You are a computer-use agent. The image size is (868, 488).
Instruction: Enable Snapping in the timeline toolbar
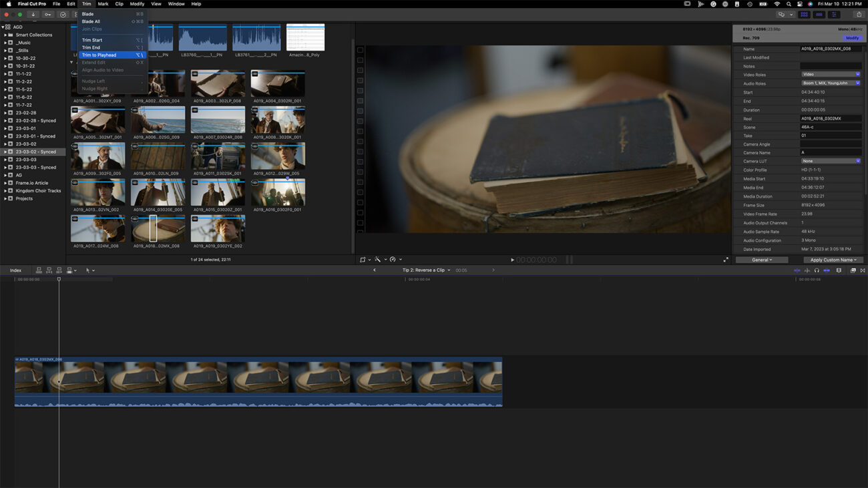pos(826,270)
